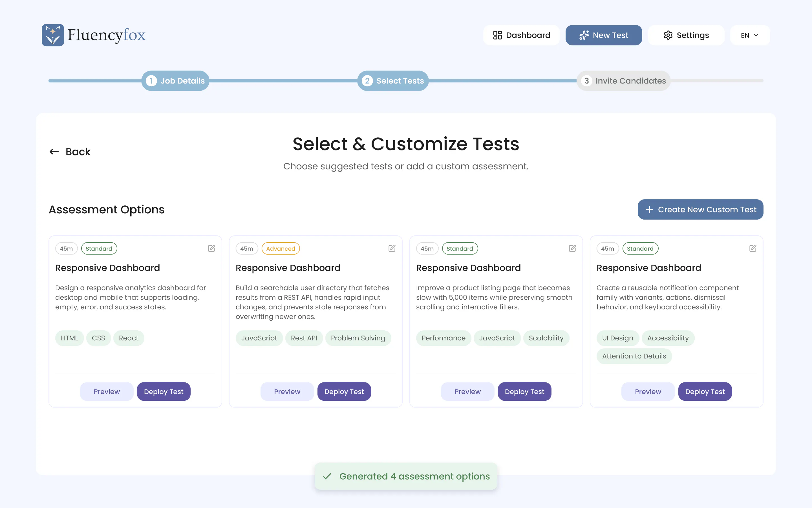The width and height of the screenshot is (812, 508).
Task: Click the Performance skill tag
Action: [x=443, y=338]
